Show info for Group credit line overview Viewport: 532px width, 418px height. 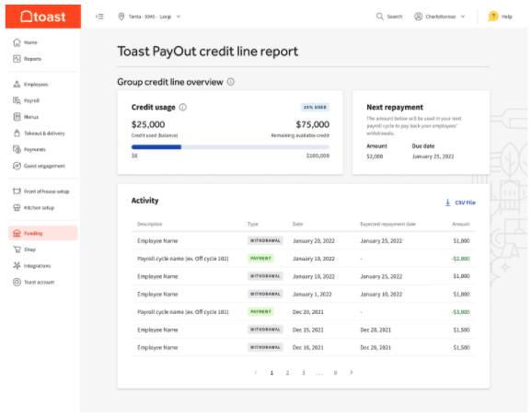coord(231,82)
